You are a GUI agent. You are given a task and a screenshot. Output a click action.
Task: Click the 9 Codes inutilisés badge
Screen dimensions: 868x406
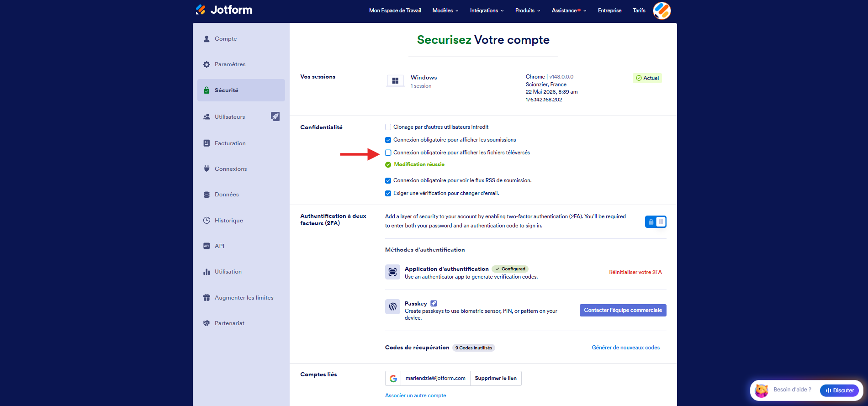pyautogui.click(x=474, y=348)
